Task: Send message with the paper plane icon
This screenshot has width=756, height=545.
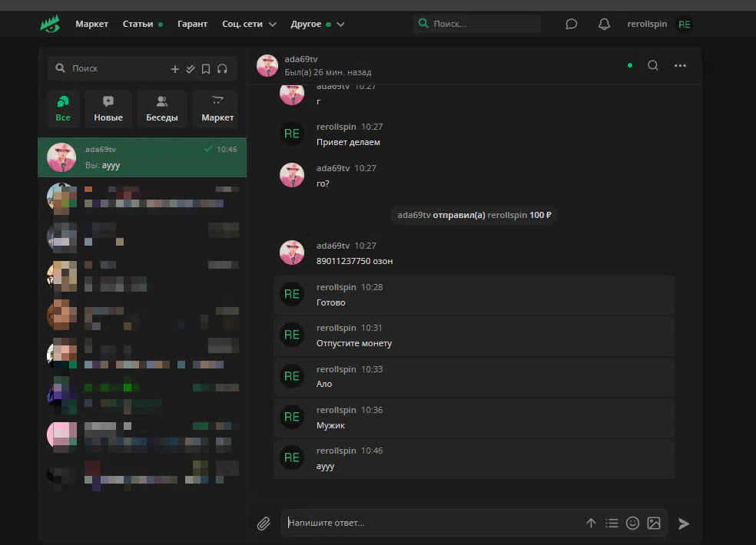Action: click(x=684, y=524)
